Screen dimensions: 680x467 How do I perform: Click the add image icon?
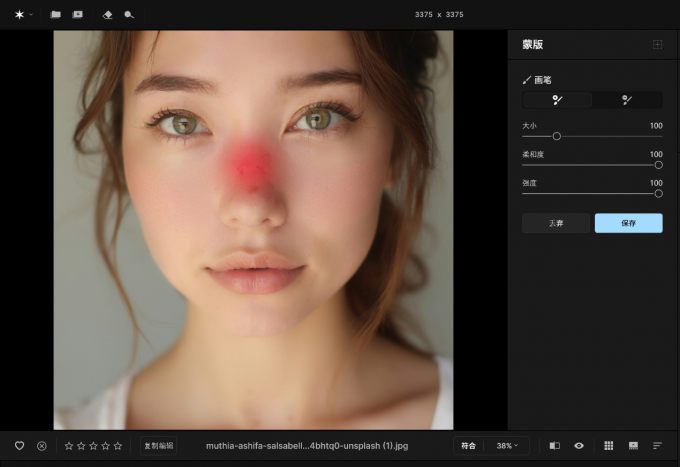pyautogui.click(x=78, y=15)
